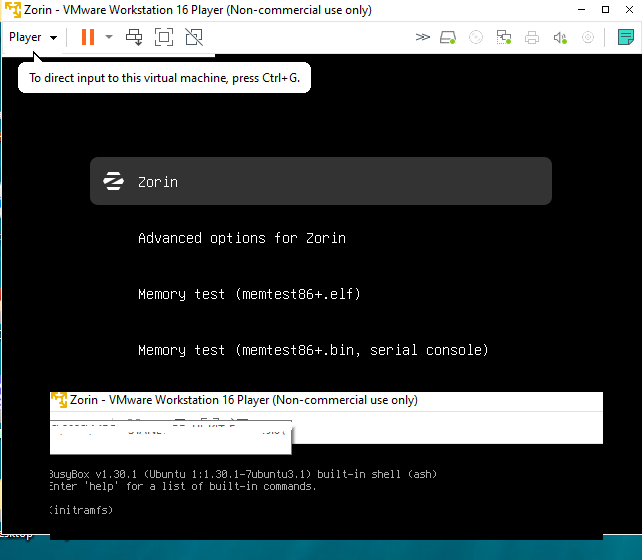Click the BusyBox v1.30.1 shell text line
Viewport: 642px width, 560px height.
pos(243,474)
